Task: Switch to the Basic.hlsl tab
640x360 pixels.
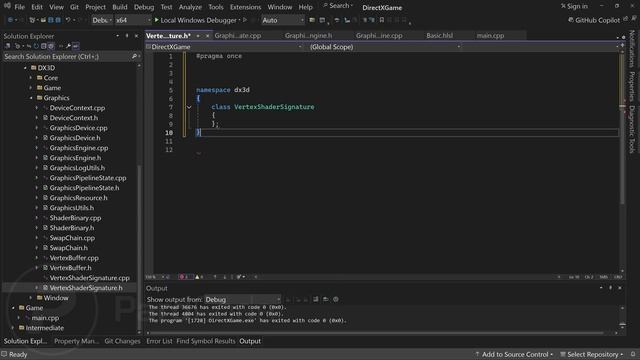Action: click(440, 36)
